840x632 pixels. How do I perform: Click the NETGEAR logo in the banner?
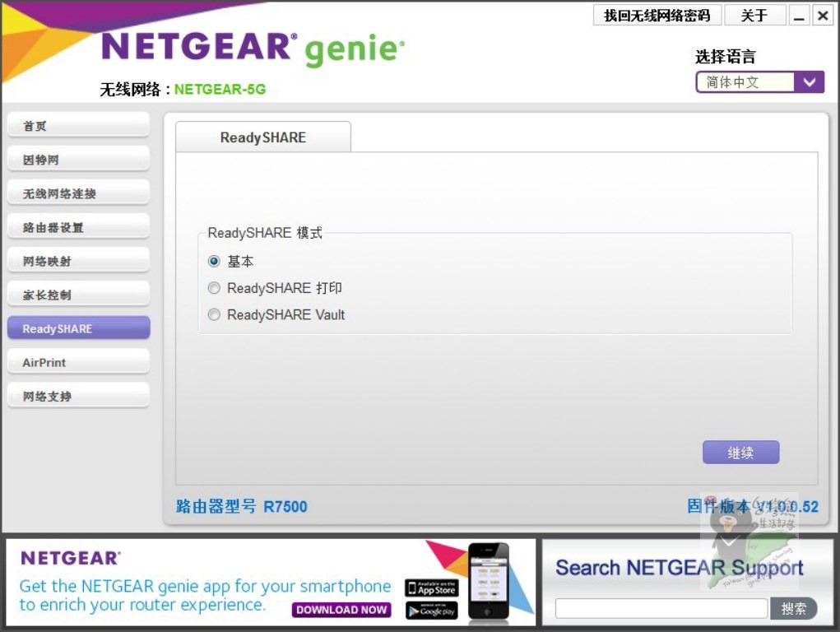click(71, 558)
